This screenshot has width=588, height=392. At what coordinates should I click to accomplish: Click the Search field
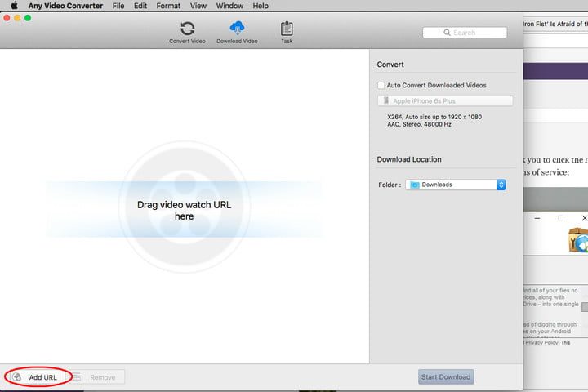point(464,33)
